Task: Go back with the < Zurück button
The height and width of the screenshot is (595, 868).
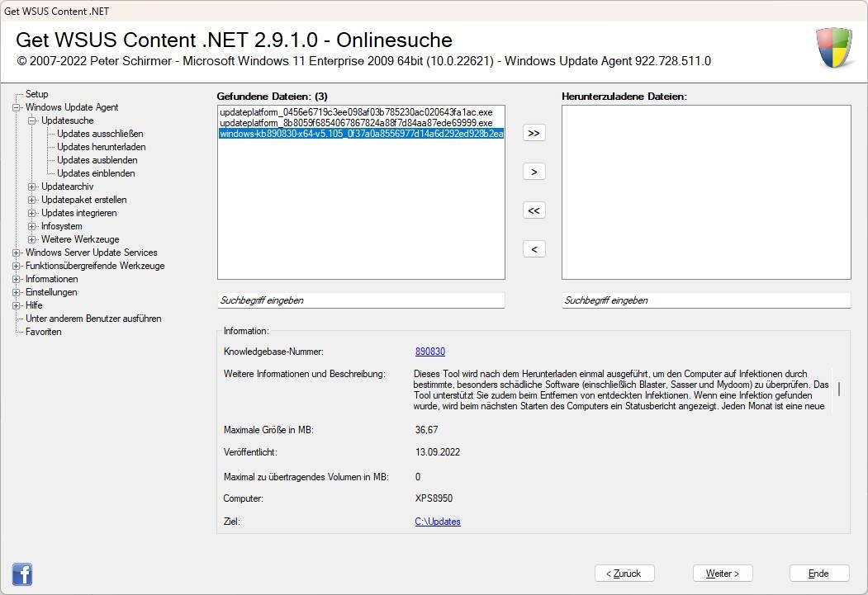Action: click(624, 573)
